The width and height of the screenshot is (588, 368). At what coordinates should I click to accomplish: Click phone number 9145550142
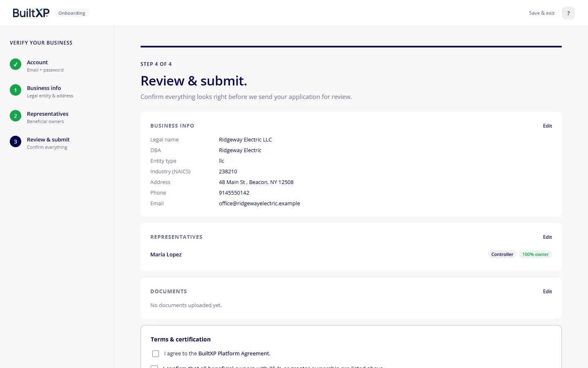(234, 193)
